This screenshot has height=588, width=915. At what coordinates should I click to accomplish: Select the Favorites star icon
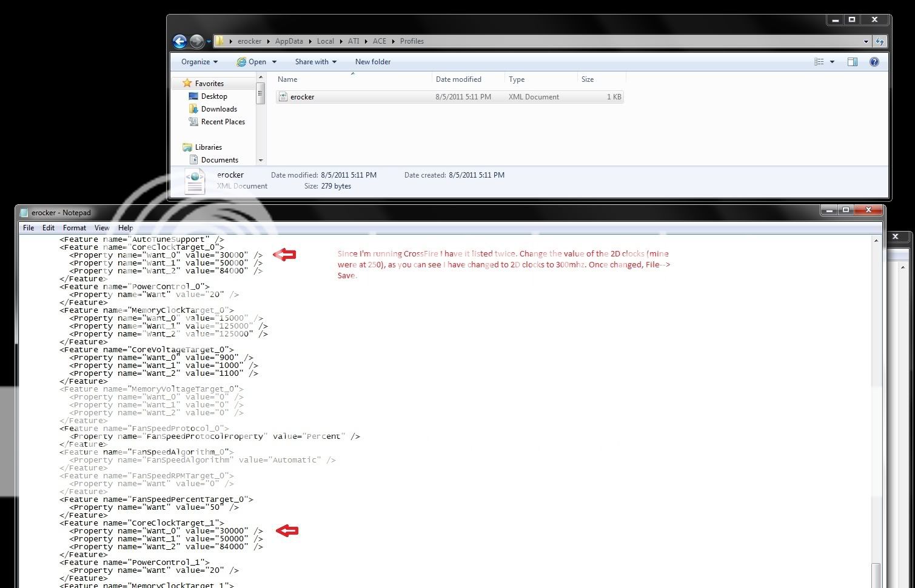187,83
